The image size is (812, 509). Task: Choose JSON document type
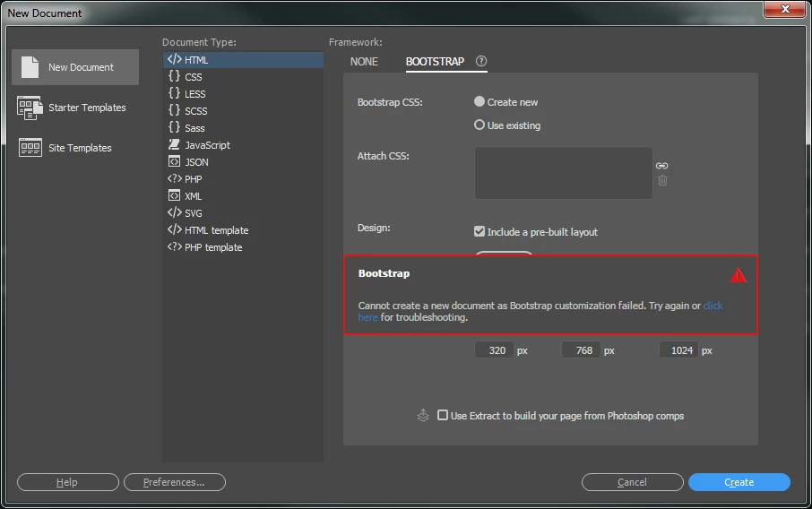[243, 162]
